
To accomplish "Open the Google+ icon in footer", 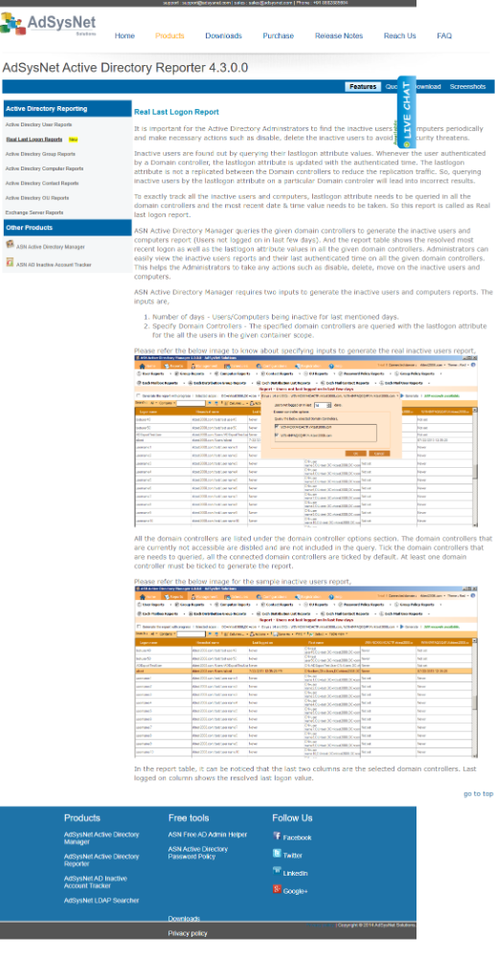I will [x=277, y=889].
